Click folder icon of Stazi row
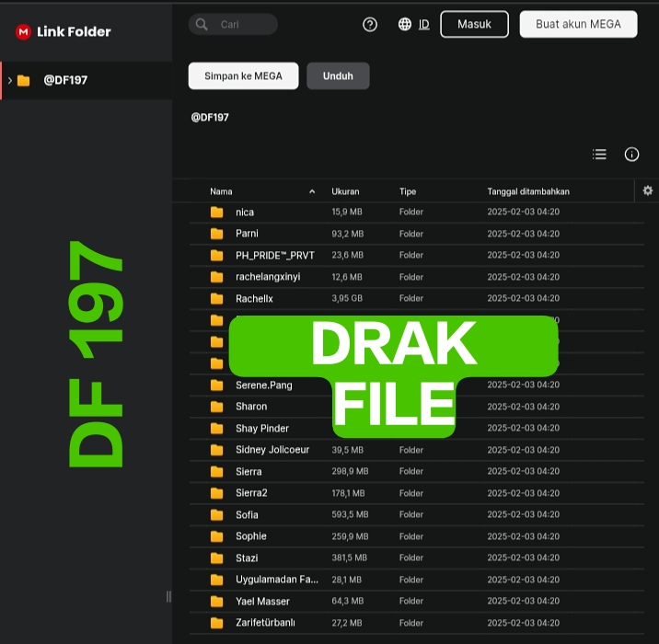Viewport: 659px width, 644px height. coord(217,558)
